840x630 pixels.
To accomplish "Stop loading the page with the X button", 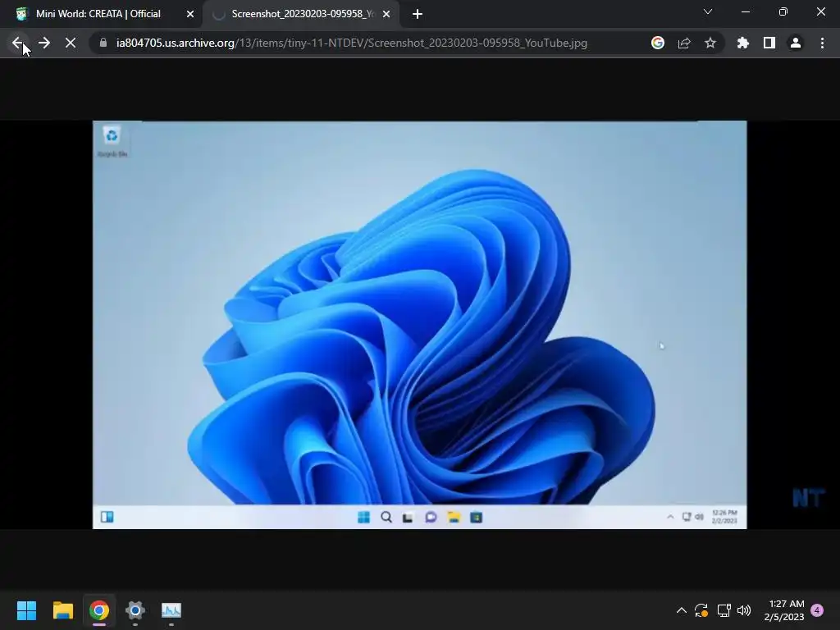I will click(71, 43).
